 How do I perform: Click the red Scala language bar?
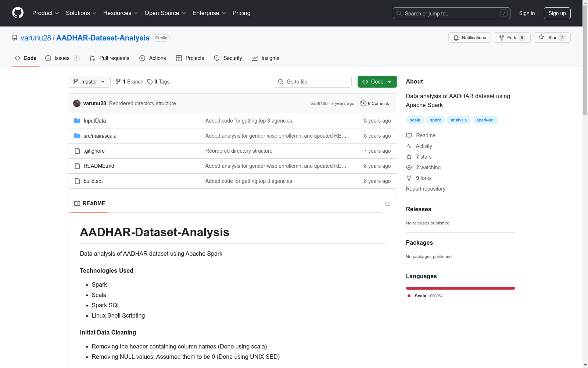pyautogui.click(x=460, y=288)
